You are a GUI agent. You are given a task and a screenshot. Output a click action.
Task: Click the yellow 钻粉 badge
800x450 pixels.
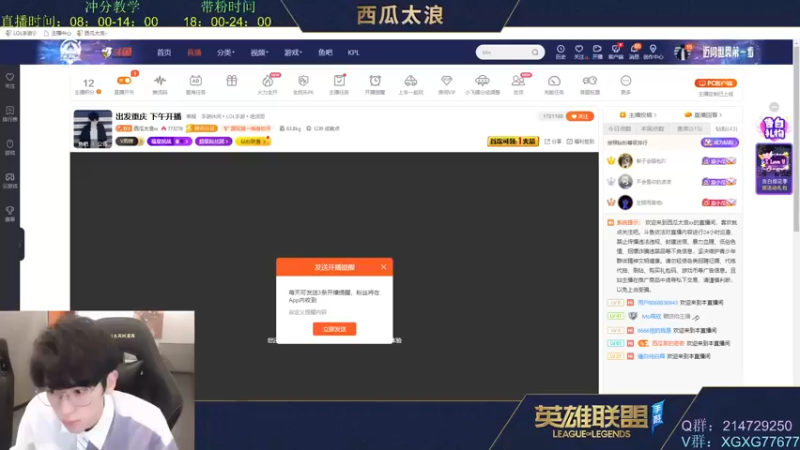(253, 141)
